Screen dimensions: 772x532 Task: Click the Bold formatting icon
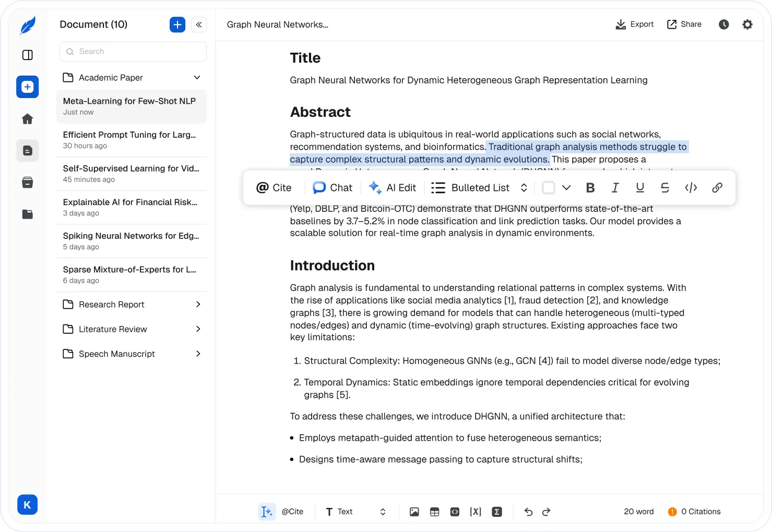tap(590, 188)
